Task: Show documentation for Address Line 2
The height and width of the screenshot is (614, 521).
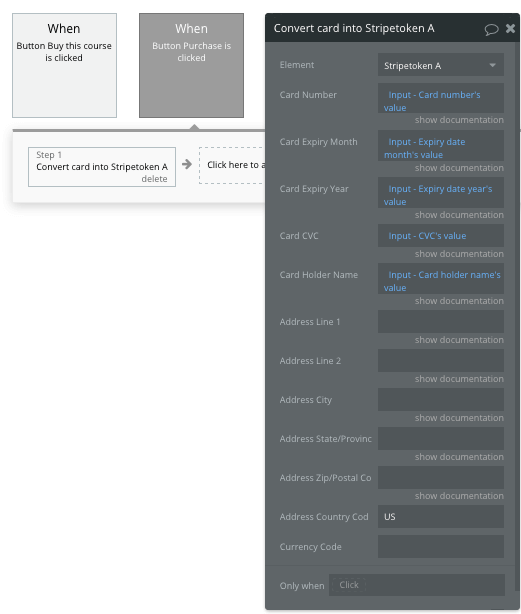Action: point(459,379)
